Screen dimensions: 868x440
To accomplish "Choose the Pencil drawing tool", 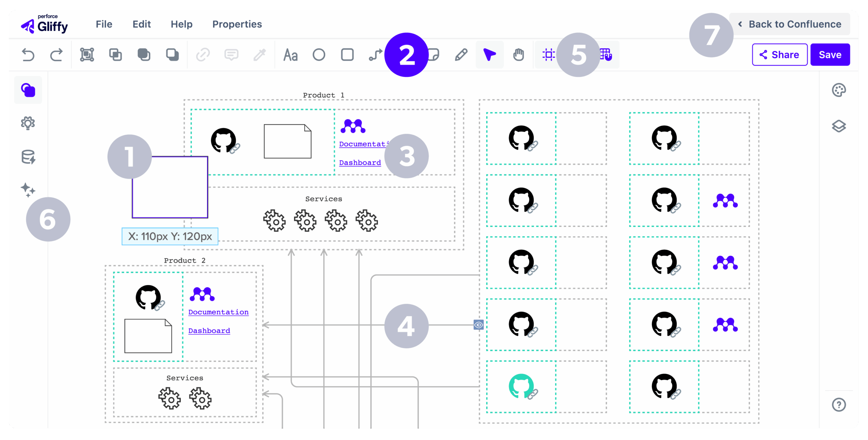I will click(461, 55).
